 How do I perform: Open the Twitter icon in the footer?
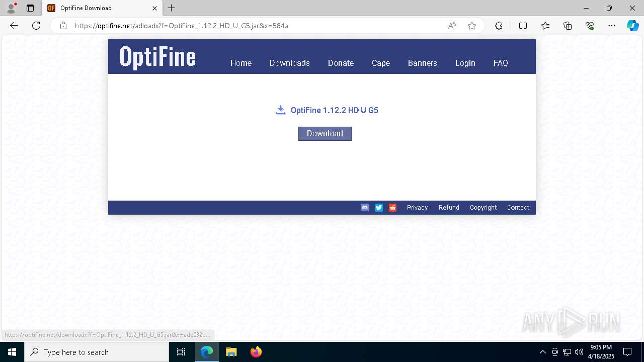coord(379,208)
